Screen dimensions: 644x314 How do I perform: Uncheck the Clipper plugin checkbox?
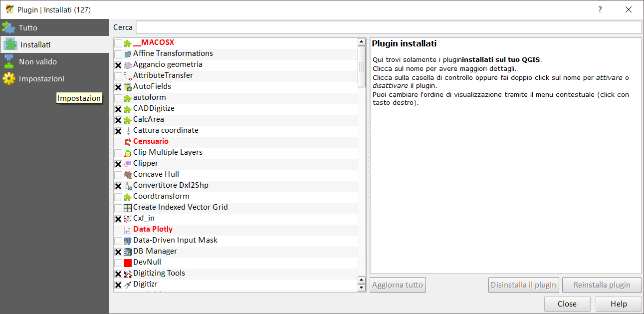point(118,164)
